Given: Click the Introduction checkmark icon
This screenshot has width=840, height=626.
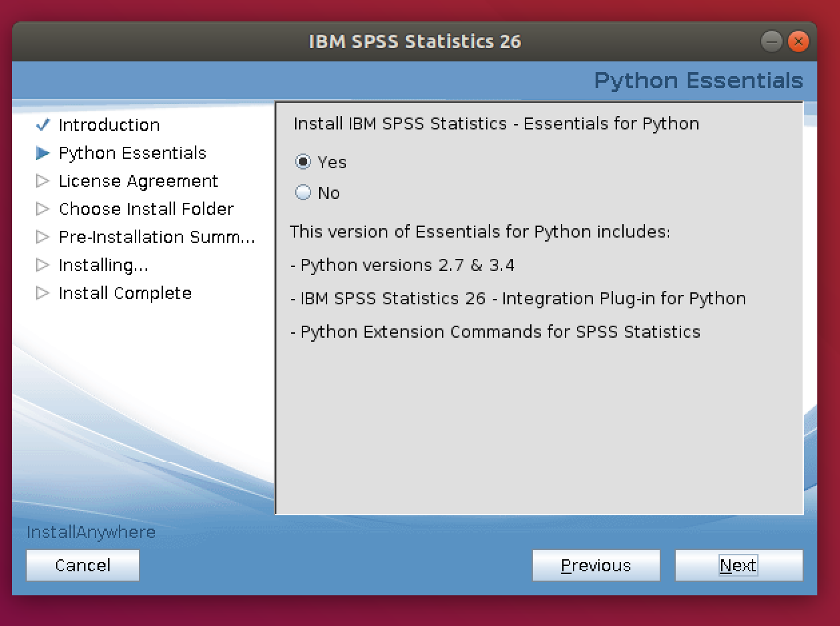Looking at the screenshot, I should (x=43, y=125).
